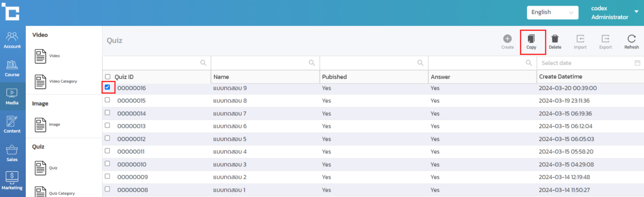Open the Course section in sidebar
This screenshot has width=644, height=197.
pyautogui.click(x=12, y=68)
